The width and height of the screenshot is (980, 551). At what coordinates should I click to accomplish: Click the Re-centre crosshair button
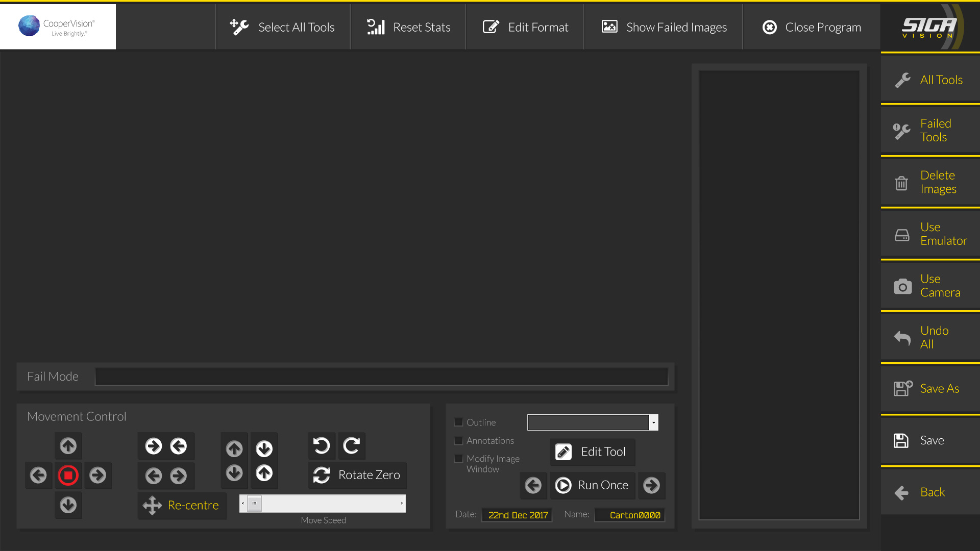click(x=181, y=505)
